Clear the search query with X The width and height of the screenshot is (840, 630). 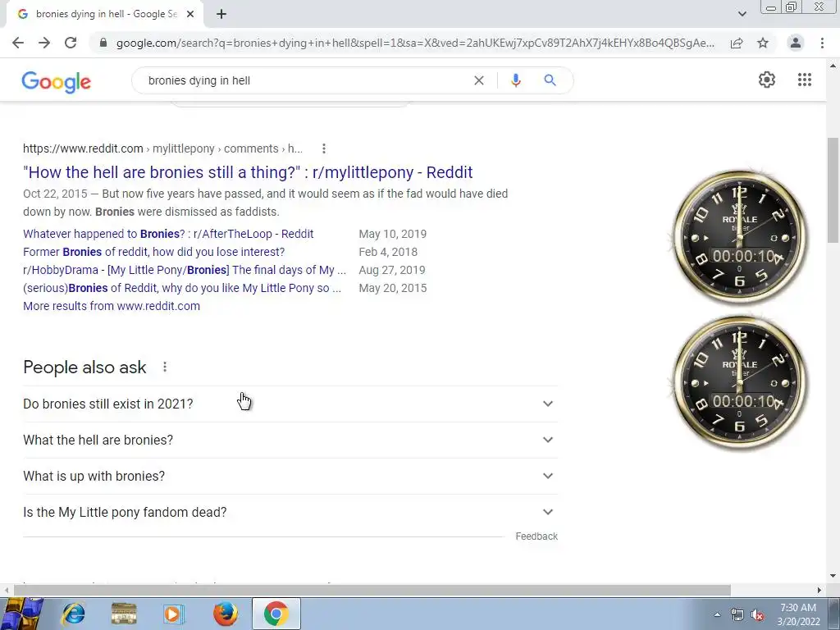pos(479,80)
